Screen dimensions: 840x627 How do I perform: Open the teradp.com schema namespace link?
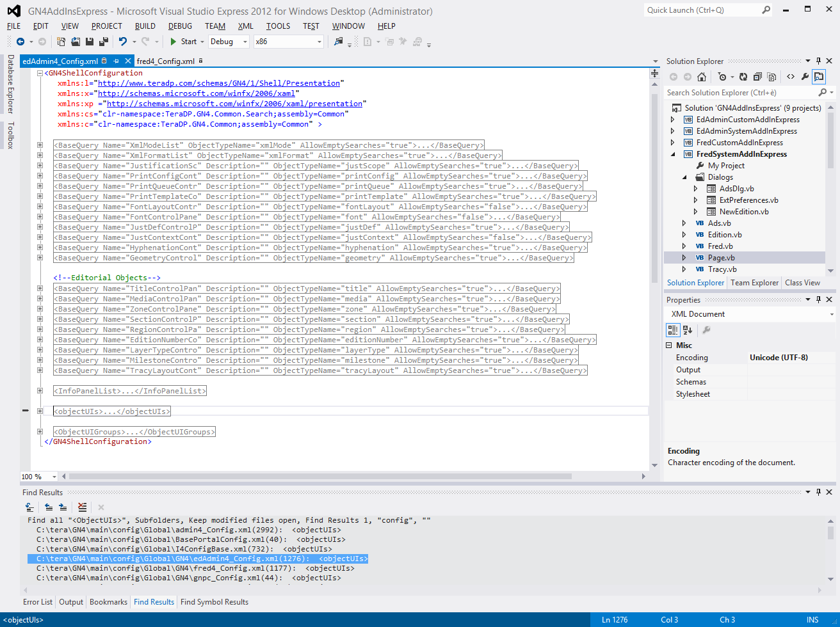click(219, 83)
